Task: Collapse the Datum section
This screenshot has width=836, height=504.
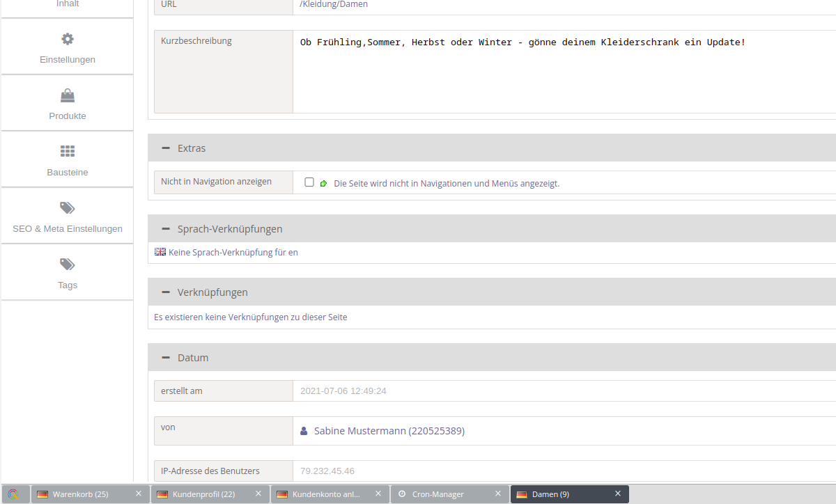Action: (x=166, y=358)
